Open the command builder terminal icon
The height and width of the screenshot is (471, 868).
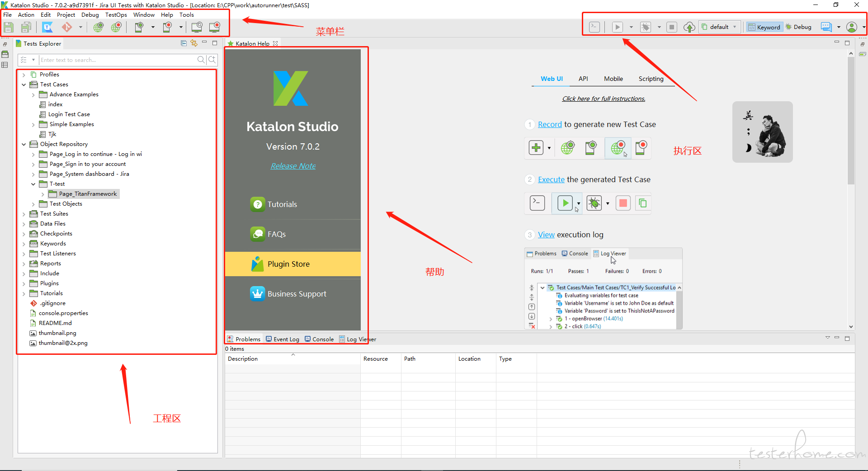point(594,27)
